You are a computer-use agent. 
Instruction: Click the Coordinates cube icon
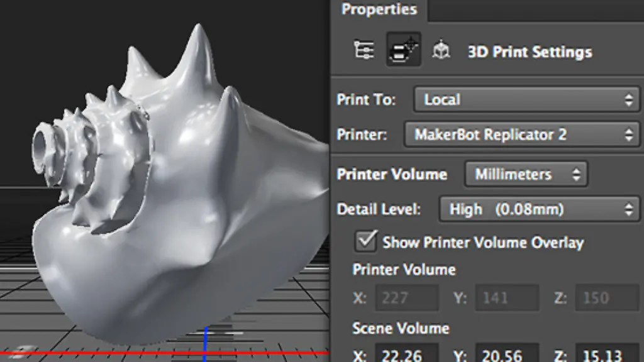coord(442,50)
